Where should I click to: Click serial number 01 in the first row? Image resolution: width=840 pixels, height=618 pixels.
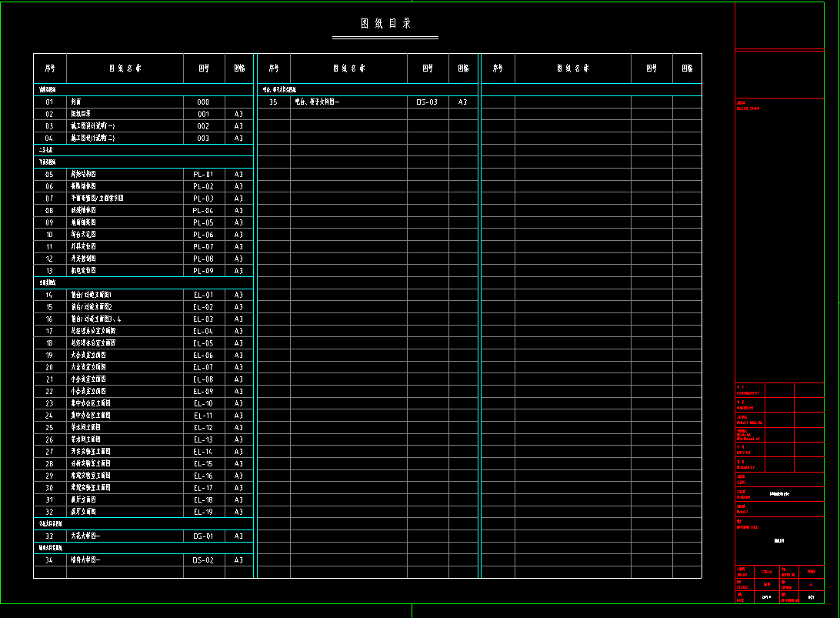pos(49,102)
